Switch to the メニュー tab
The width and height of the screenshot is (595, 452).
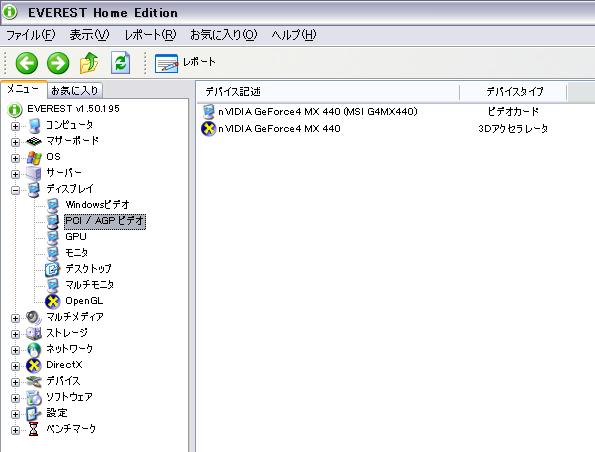pos(23,89)
